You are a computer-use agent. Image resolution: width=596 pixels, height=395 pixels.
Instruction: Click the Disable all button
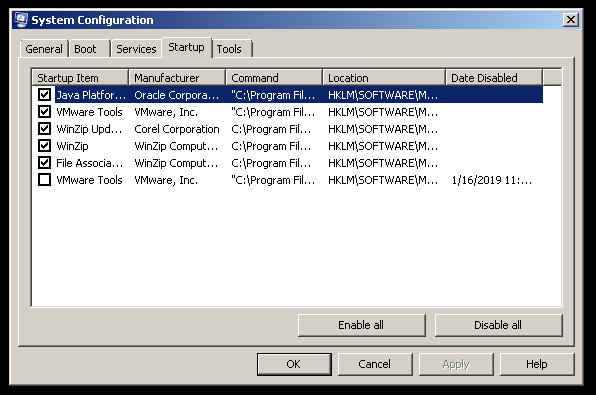tap(498, 325)
